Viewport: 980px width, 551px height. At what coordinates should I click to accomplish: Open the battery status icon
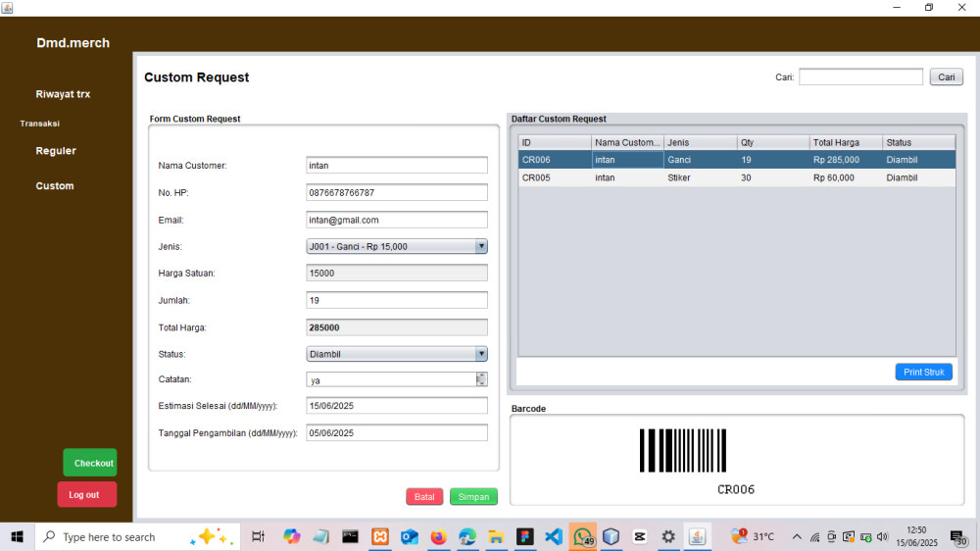(x=865, y=536)
